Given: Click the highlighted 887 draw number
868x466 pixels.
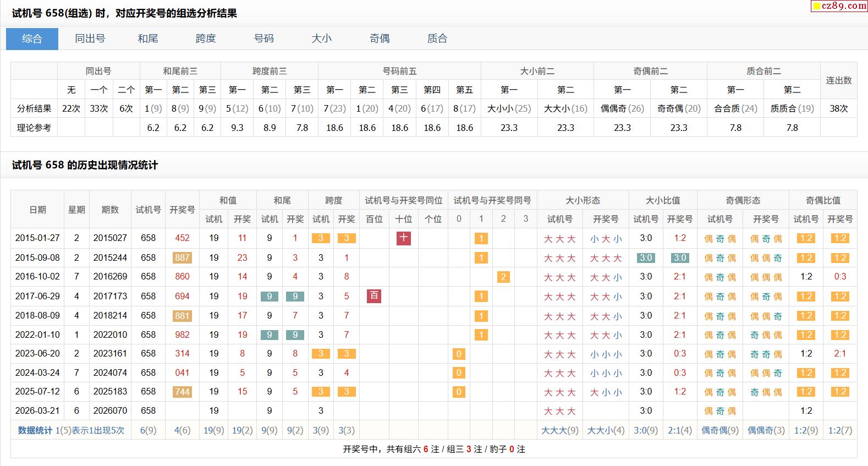Looking at the screenshot, I should (x=182, y=257).
